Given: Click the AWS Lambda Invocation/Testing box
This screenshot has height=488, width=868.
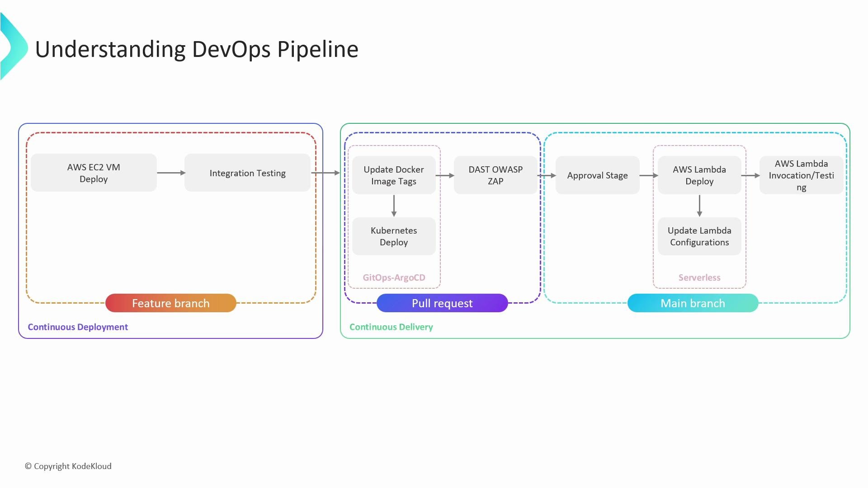Looking at the screenshot, I should (801, 175).
